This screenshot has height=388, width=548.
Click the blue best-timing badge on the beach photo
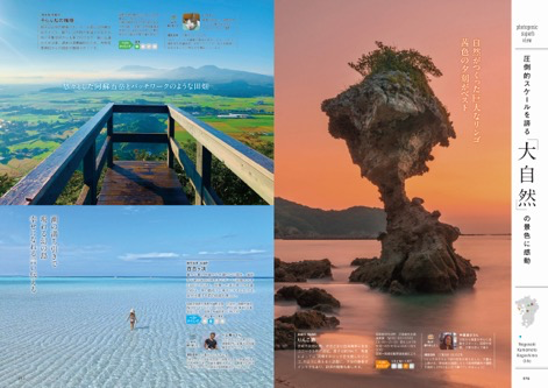(193, 320)
